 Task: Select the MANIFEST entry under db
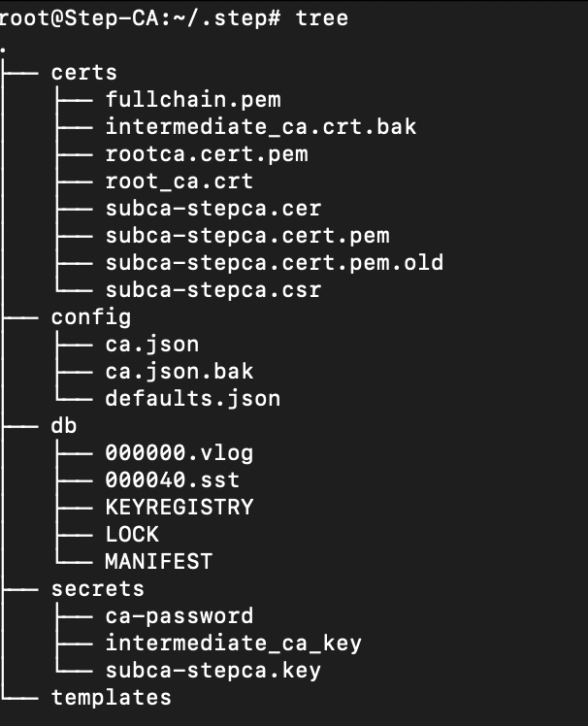159,561
